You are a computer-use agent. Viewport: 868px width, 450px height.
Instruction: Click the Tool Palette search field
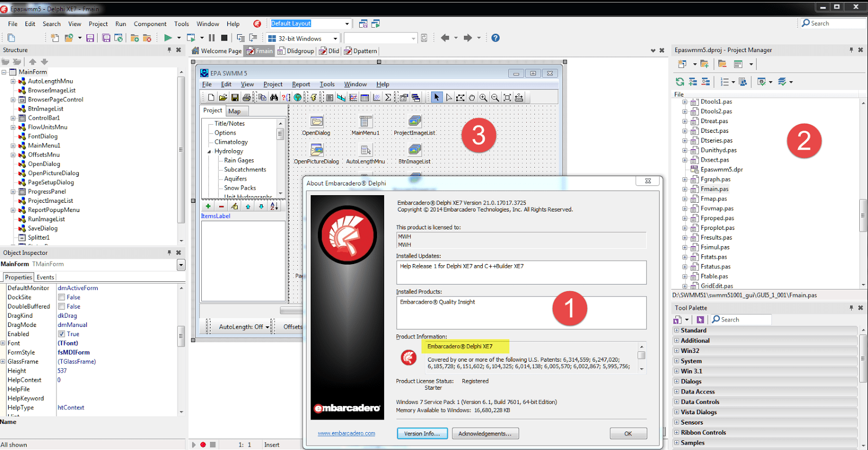click(x=741, y=319)
